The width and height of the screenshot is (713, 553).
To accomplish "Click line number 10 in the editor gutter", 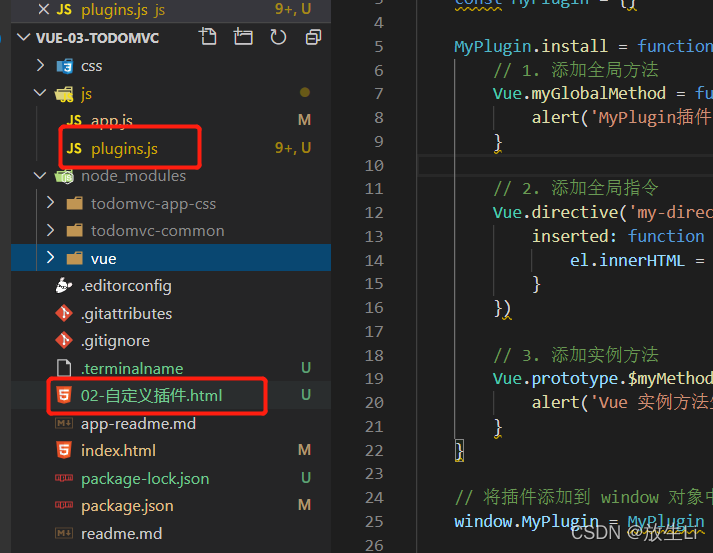I will 374,166.
